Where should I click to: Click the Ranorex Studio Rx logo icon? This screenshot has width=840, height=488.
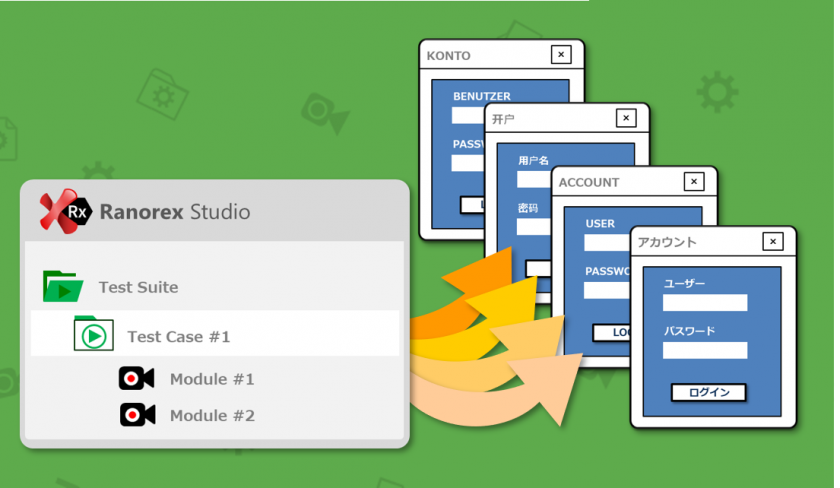pyautogui.click(x=66, y=211)
